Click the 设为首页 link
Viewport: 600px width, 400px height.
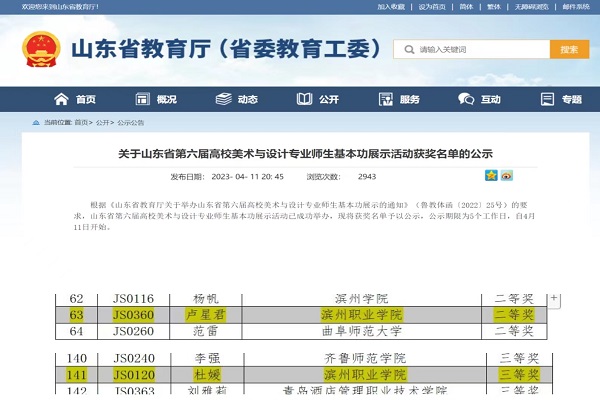431,6
